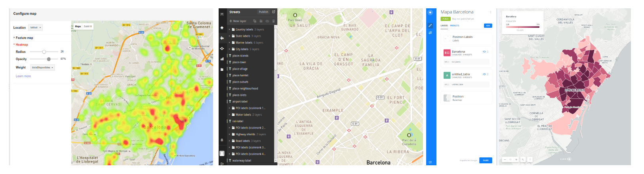Expand the Highway shields layer group

pyautogui.click(x=229, y=134)
